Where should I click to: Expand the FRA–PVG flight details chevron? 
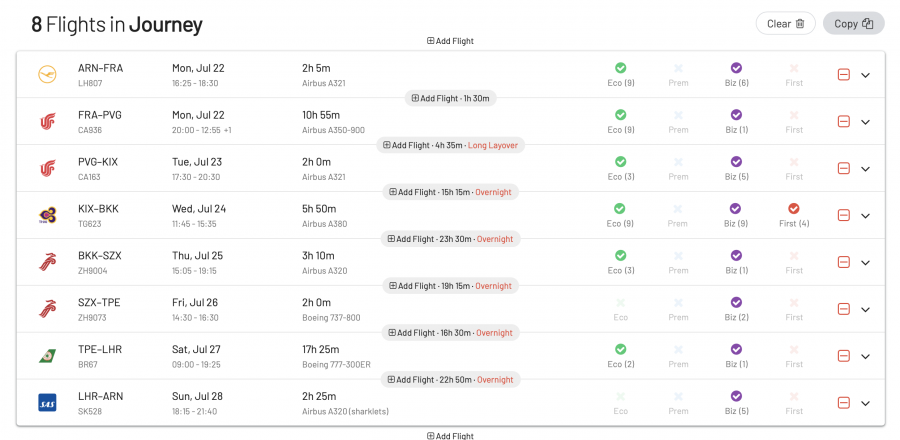[x=865, y=122]
